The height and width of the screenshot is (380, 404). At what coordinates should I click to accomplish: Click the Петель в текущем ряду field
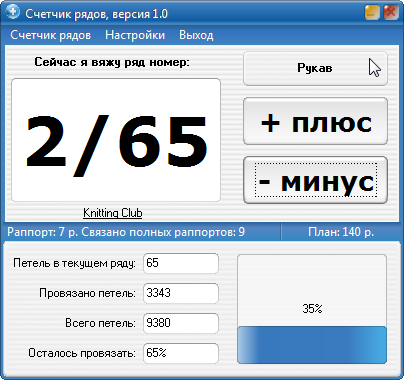point(181,263)
